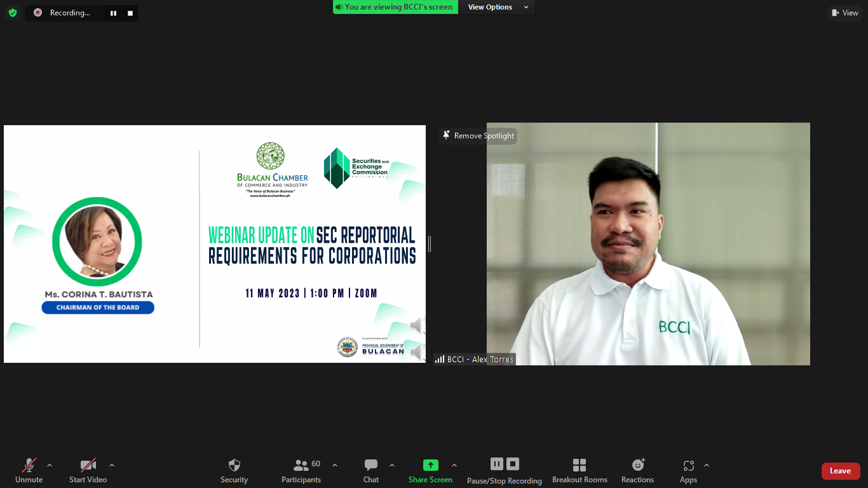Click the 'Ms. CORINA T. BAUTISTA' name text
Viewport: 868px width, 488px height.
pos(98,294)
